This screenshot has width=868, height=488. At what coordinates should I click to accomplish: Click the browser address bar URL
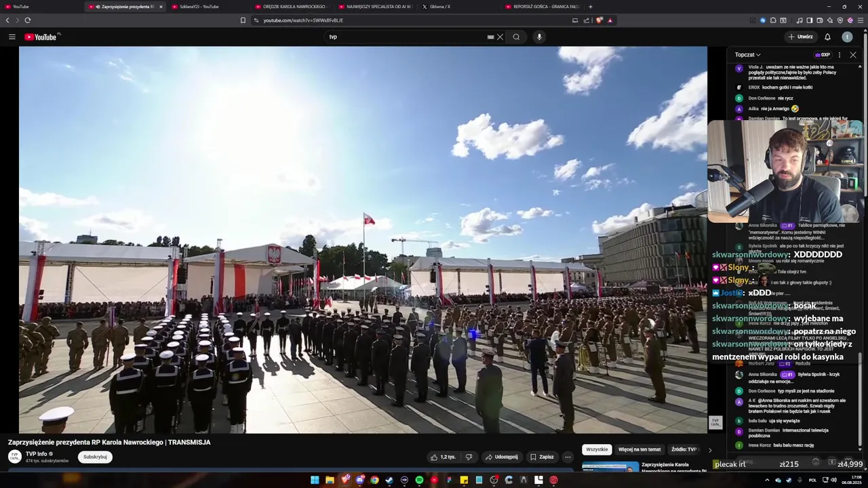point(303,20)
